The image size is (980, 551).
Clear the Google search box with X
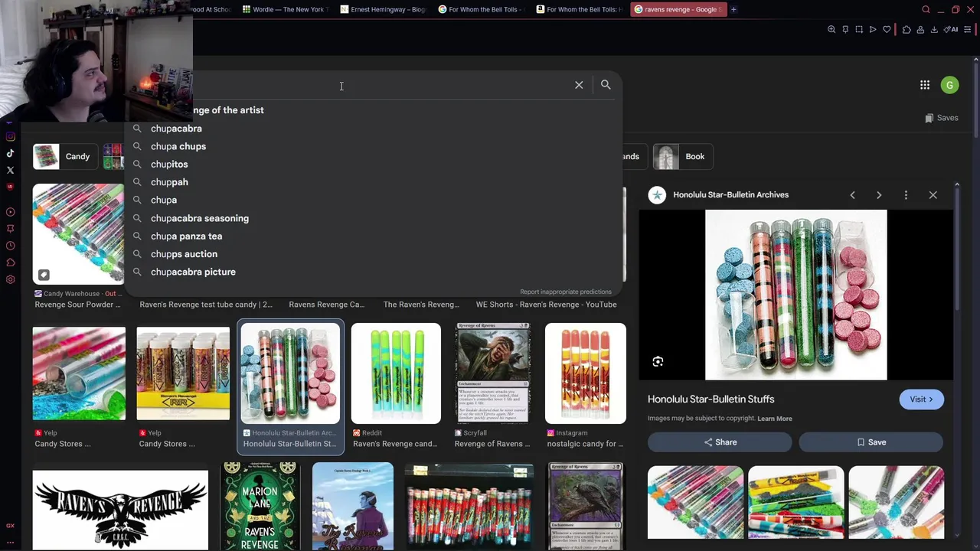tap(579, 85)
